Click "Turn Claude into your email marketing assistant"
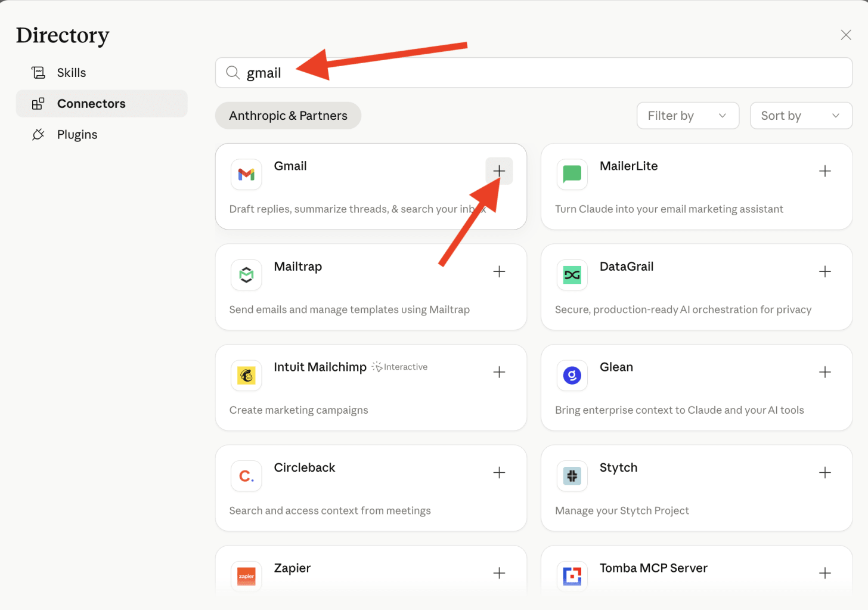The width and height of the screenshot is (868, 610). (x=669, y=209)
